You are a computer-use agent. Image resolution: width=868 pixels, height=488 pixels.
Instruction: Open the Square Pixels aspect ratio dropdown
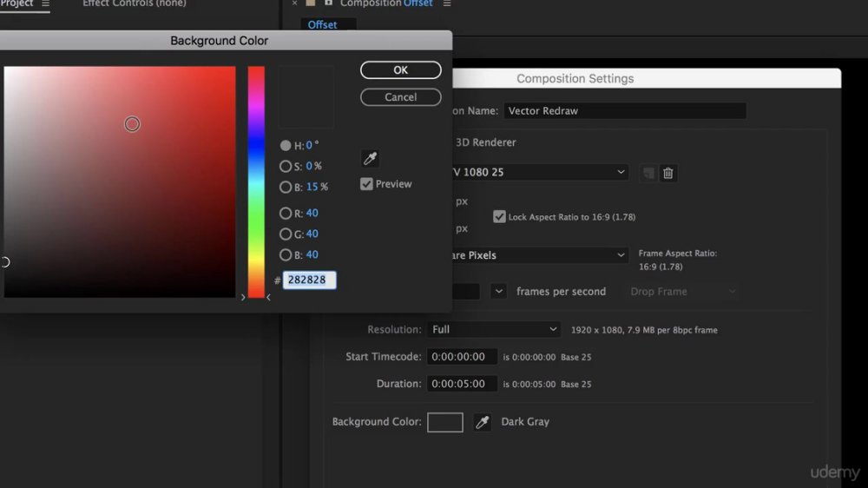tap(540, 255)
